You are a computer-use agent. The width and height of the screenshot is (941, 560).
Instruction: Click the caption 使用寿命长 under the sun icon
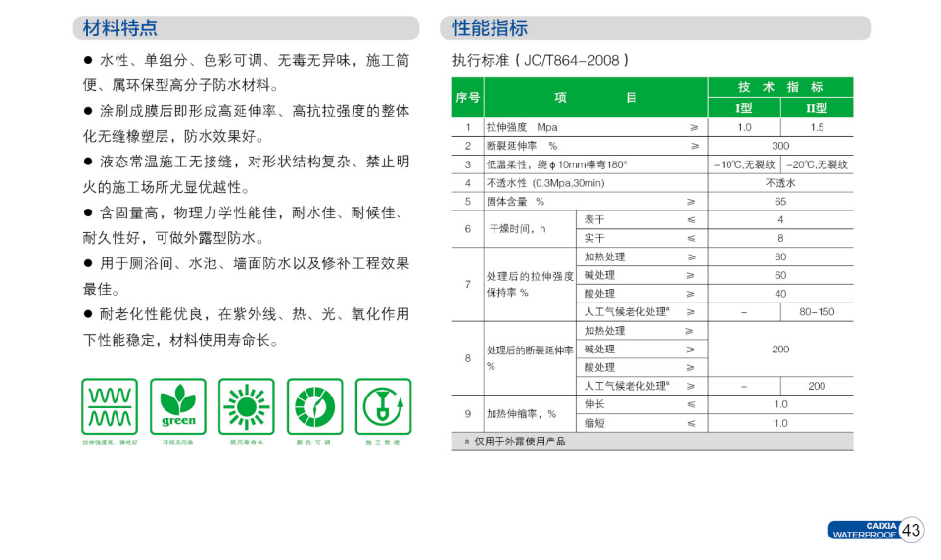click(x=247, y=443)
